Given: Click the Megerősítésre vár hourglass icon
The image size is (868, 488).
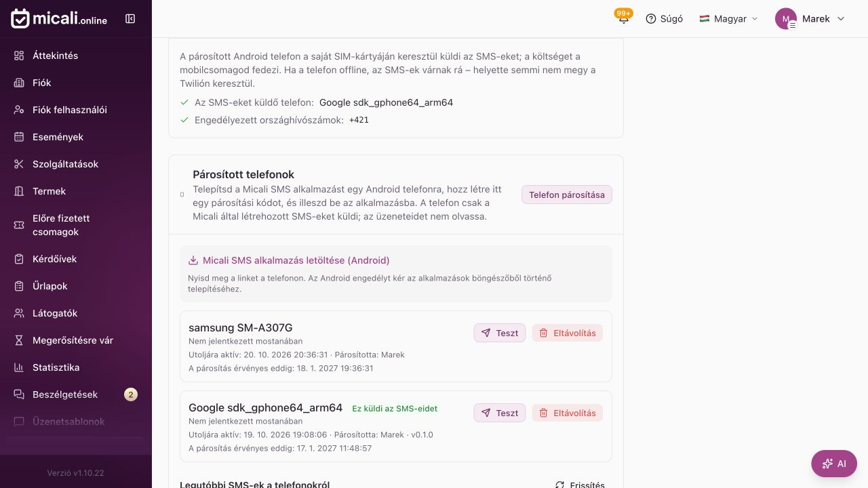Looking at the screenshot, I should (x=19, y=340).
